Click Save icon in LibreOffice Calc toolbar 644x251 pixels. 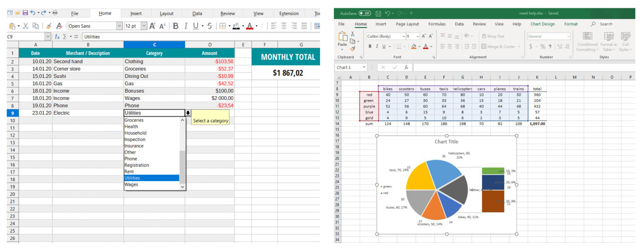(25, 13)
